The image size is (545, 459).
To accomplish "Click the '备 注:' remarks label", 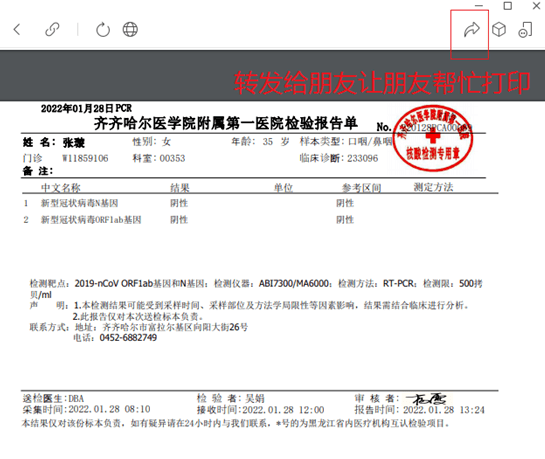I will pyautogui.click(x=38, y=171).
